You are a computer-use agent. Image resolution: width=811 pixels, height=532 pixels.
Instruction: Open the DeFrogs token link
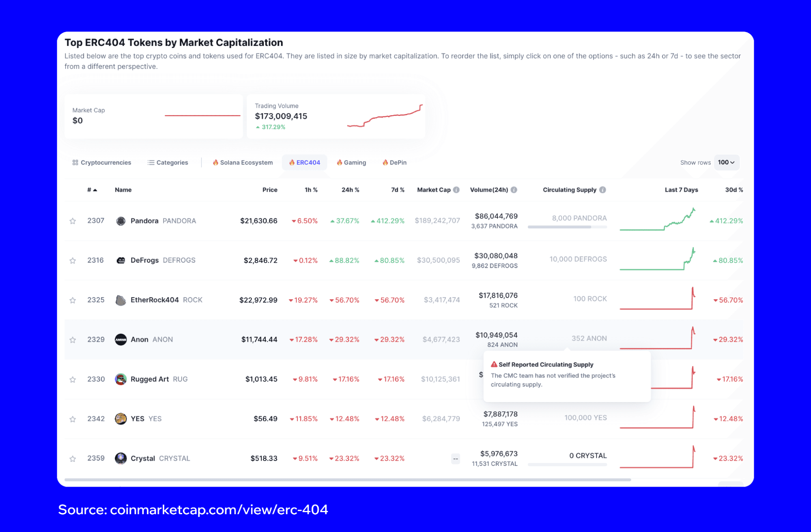coord(144,260)
